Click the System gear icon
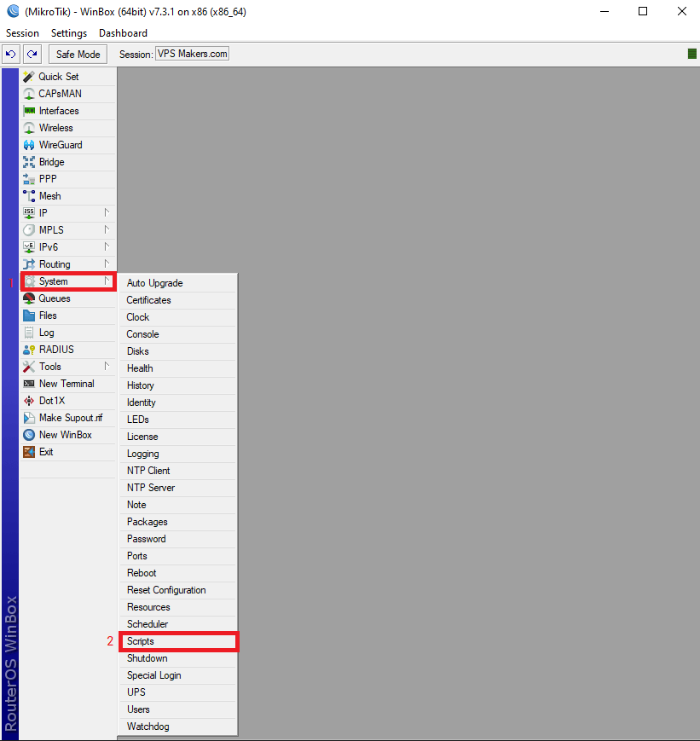 point(29,281)
